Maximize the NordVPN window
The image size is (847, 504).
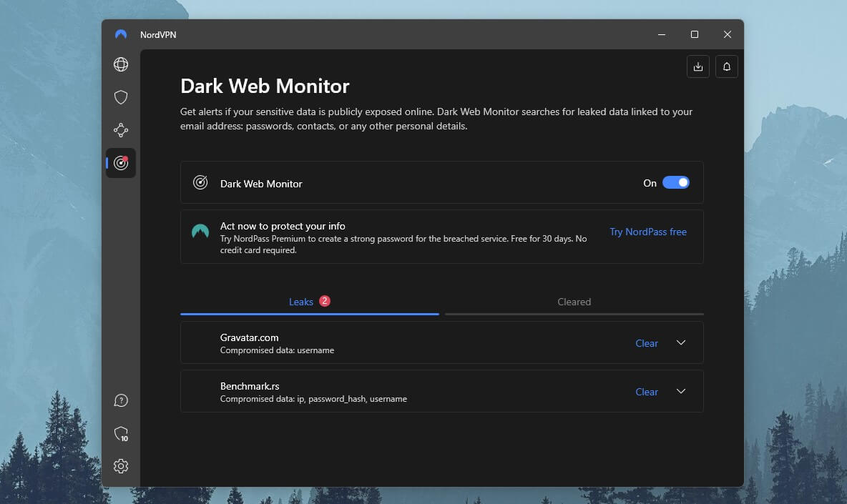click(695, 34)
